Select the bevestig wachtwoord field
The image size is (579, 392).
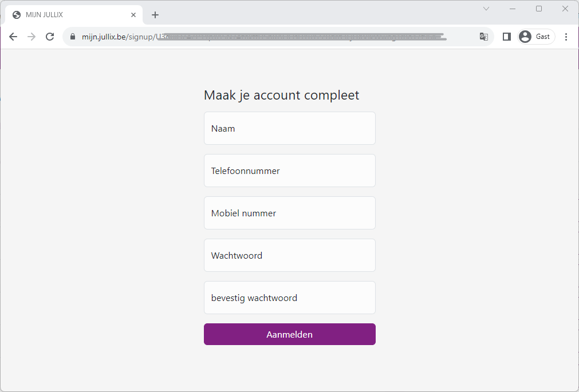[x=290, y=298]
